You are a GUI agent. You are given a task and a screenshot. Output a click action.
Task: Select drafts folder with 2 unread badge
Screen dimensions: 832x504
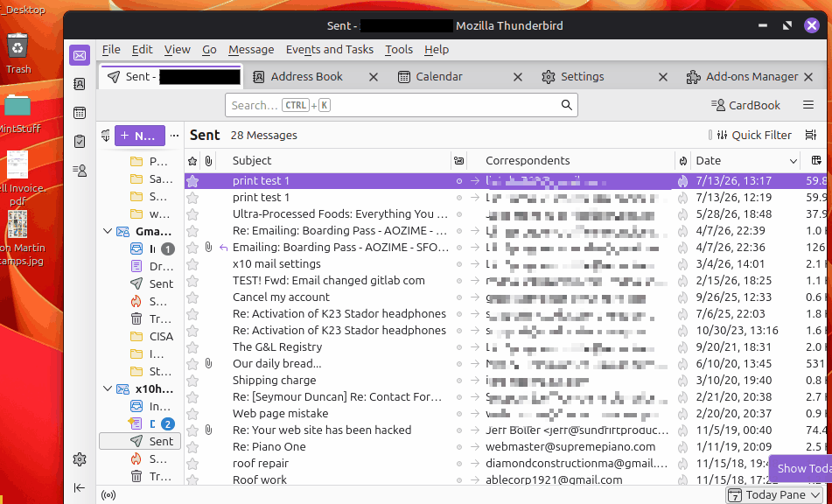point(152,423)
